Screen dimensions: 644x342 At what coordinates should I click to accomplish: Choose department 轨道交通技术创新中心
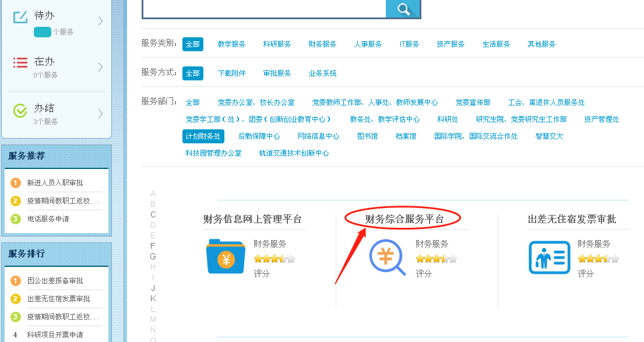294,153
